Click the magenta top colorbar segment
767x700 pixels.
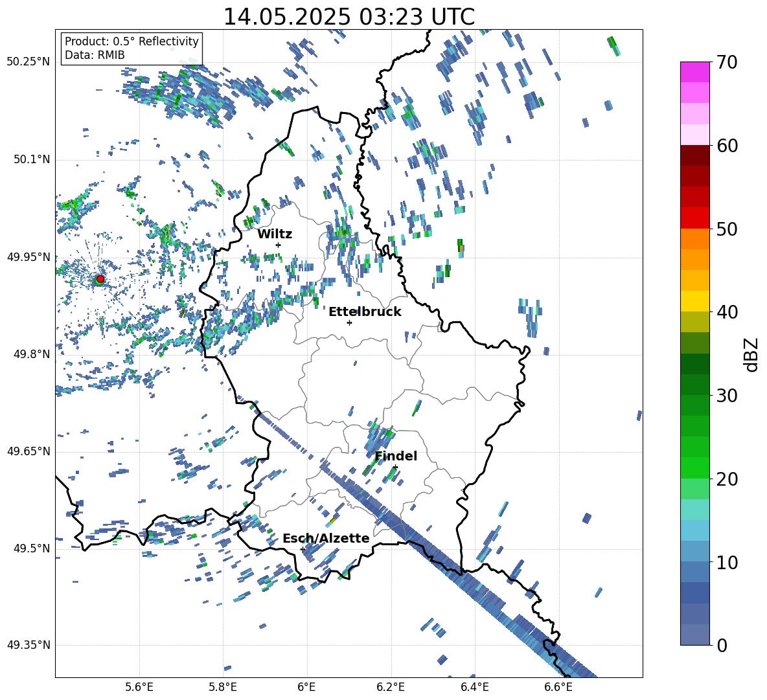click(695, 72)
